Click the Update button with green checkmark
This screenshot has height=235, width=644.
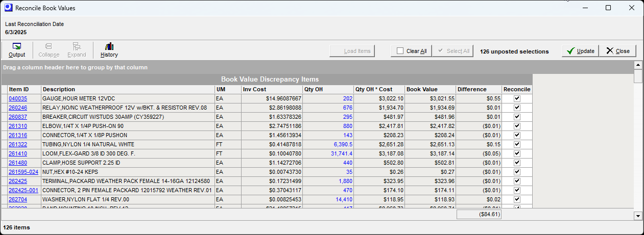point(580,51)
